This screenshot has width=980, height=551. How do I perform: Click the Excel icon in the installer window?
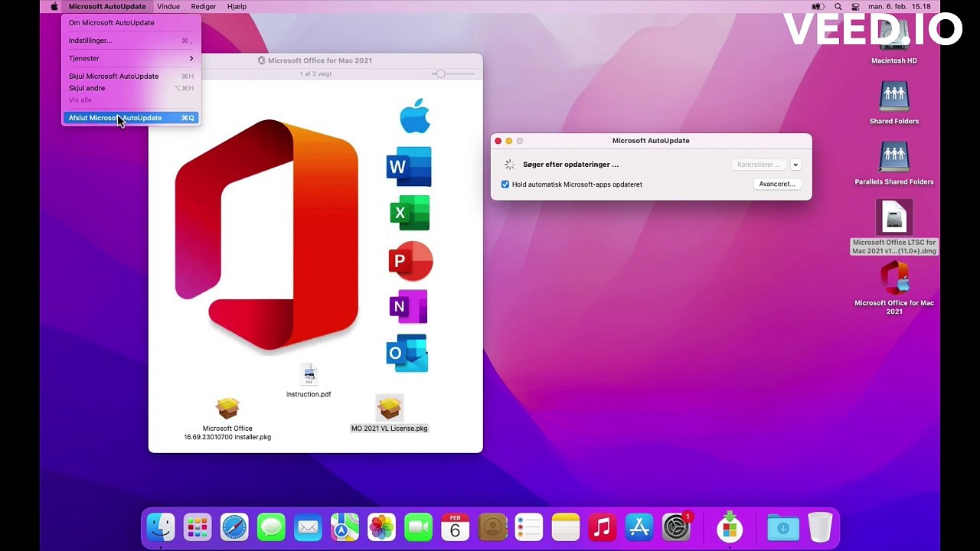tap(410, 213)
